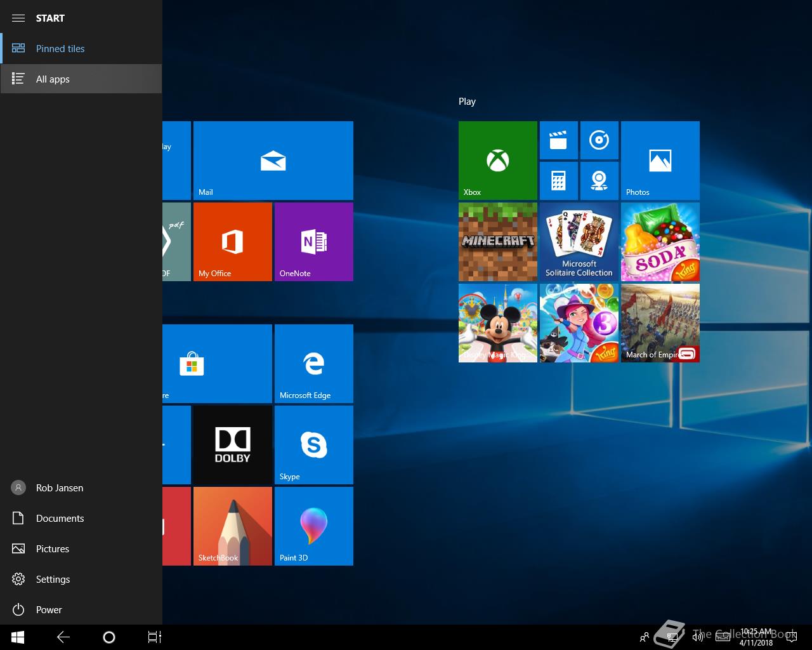Launch Candy Crush Soda tile
The width and height of the screenshot is (812, 650).
click(x=660, y=242)
